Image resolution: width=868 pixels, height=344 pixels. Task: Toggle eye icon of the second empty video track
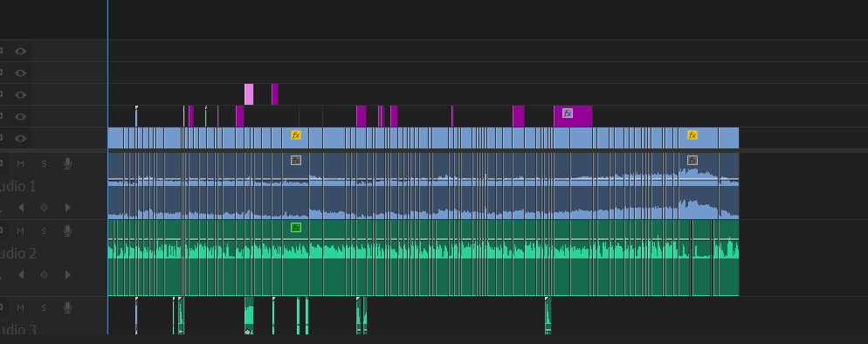pyautogui.click(x=20, y=73)
